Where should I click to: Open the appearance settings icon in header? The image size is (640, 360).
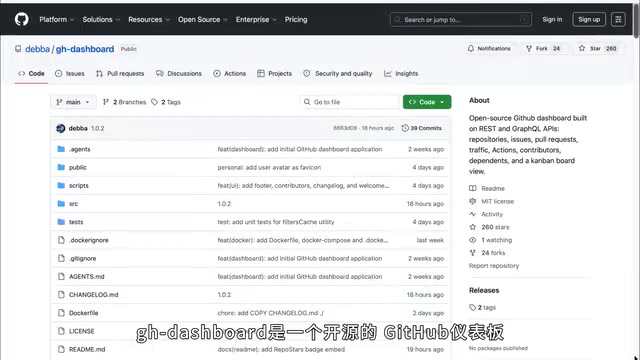(618, 20)
